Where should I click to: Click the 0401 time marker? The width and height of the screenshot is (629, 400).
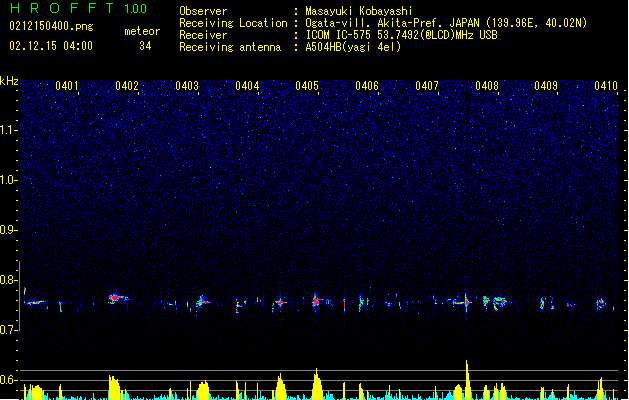67,86
